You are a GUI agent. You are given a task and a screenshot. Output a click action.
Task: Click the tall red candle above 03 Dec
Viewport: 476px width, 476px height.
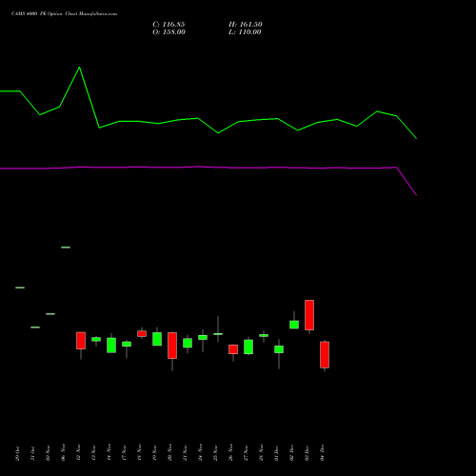pos(309,315)
